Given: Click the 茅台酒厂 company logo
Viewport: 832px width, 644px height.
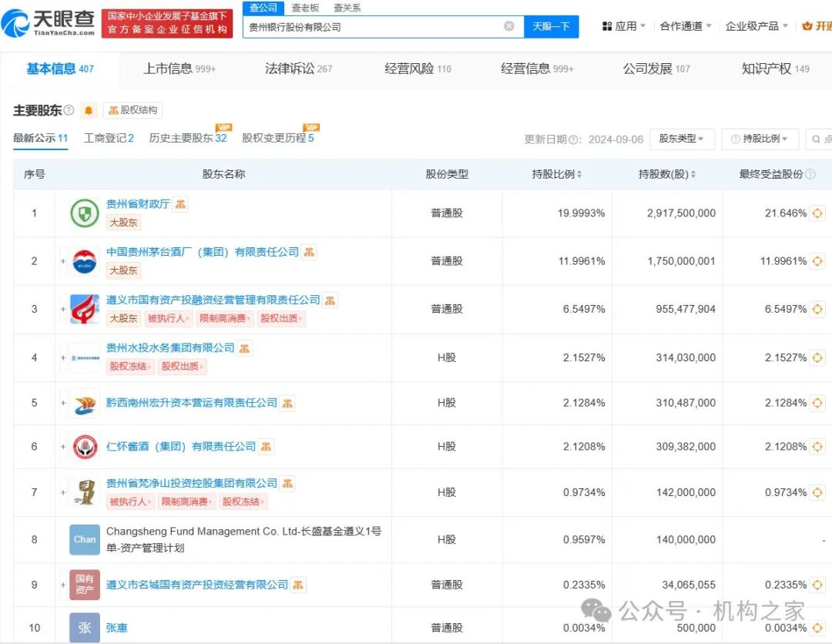Looking at the screenshot, I should click(85, 261).
